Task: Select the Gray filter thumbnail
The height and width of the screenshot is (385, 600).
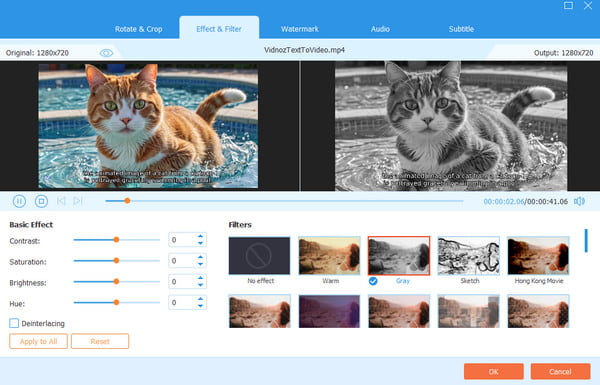Action: click(399, 256)
